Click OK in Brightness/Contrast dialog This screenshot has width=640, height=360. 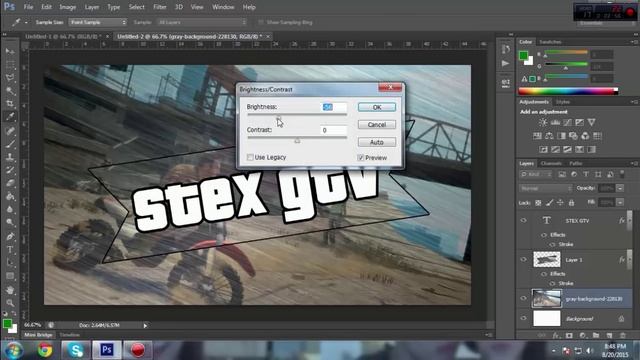click(x=377, y=107)
